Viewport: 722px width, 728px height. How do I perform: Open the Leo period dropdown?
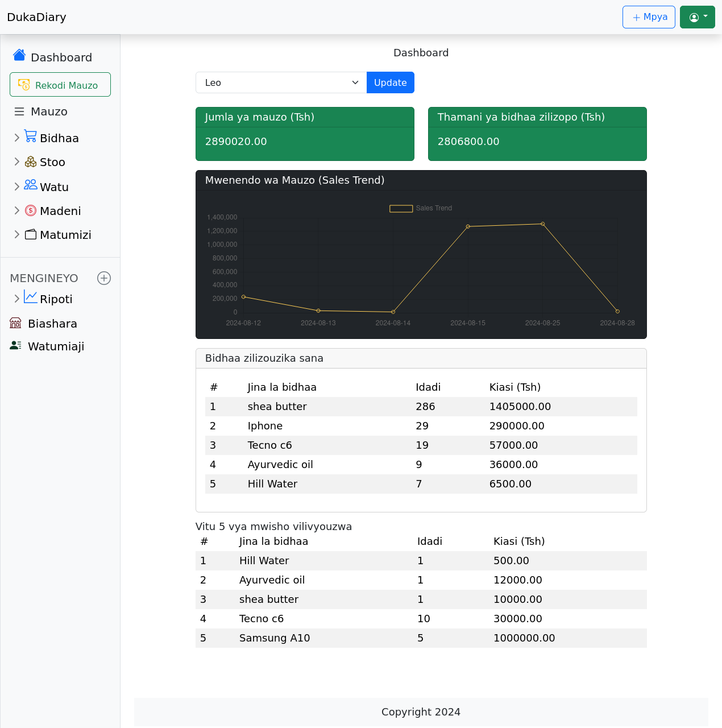pos(281,82)
